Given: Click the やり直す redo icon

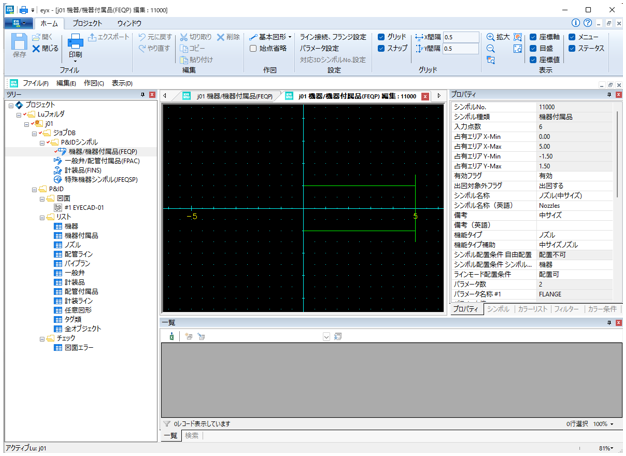Looking at the screenshot, I should tap(142, 49).
